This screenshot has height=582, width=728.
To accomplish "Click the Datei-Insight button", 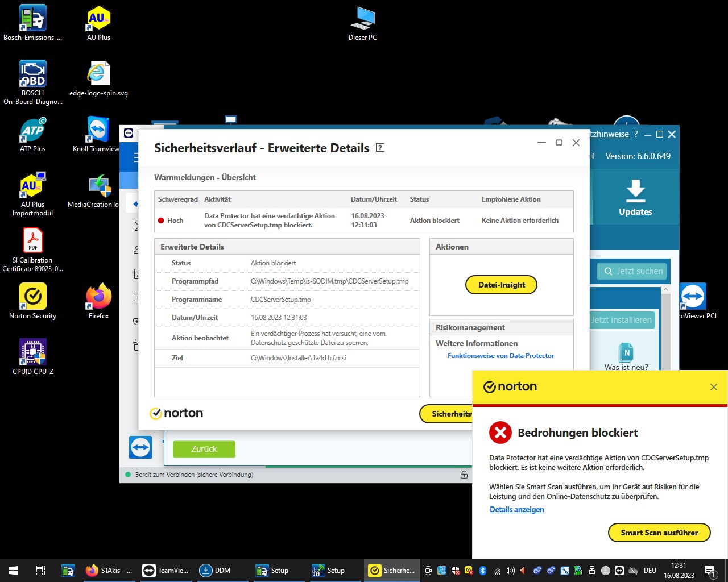I will (x=501, y=285).
